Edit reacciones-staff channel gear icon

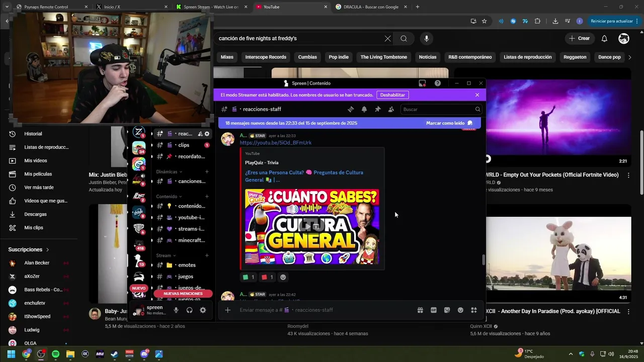[x=207, y=134]
